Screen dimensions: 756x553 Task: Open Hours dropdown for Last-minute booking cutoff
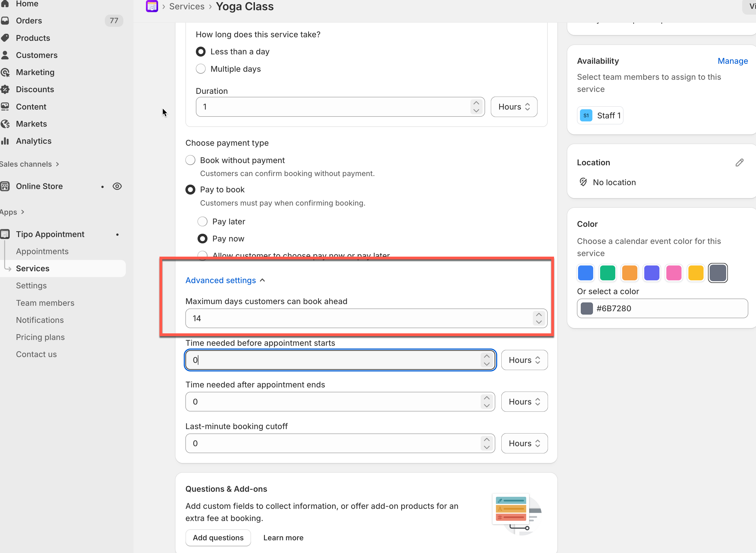tap(524, 443)
